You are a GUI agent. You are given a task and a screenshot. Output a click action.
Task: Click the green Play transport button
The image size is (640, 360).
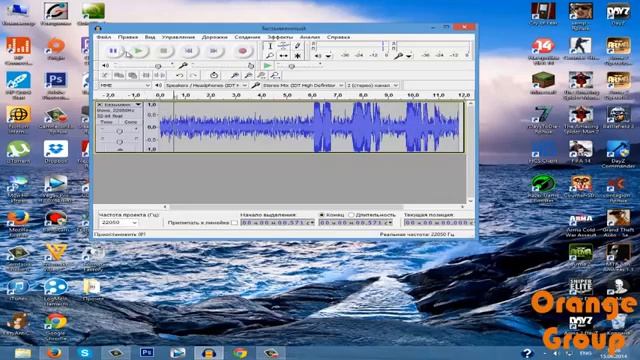tap(138, 51)
